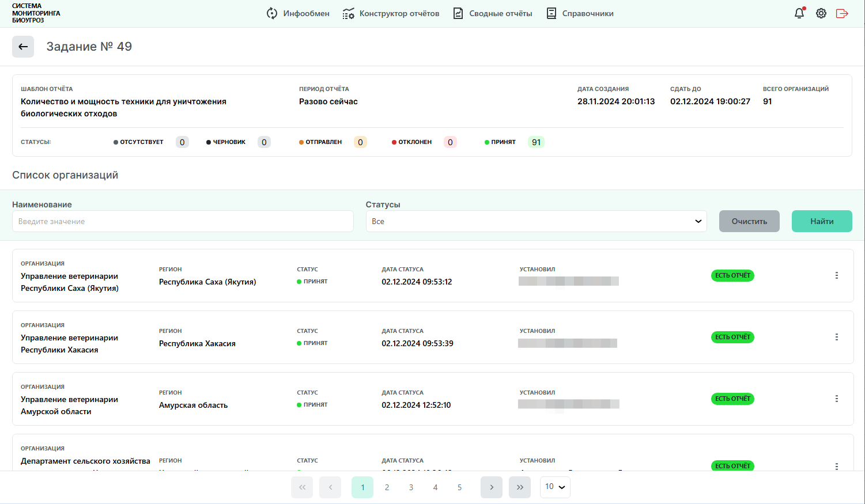Click Управление ветеринарии Амурской области name
This screenshot has width=865, height=504.
69,406
